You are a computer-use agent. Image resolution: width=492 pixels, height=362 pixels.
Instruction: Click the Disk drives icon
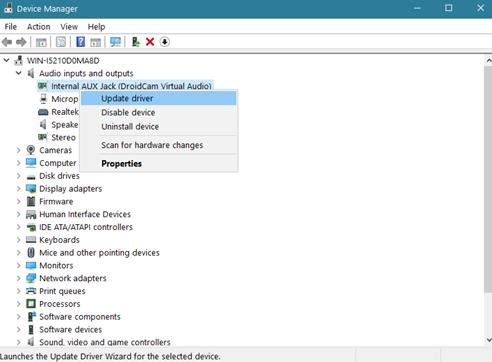31,176
